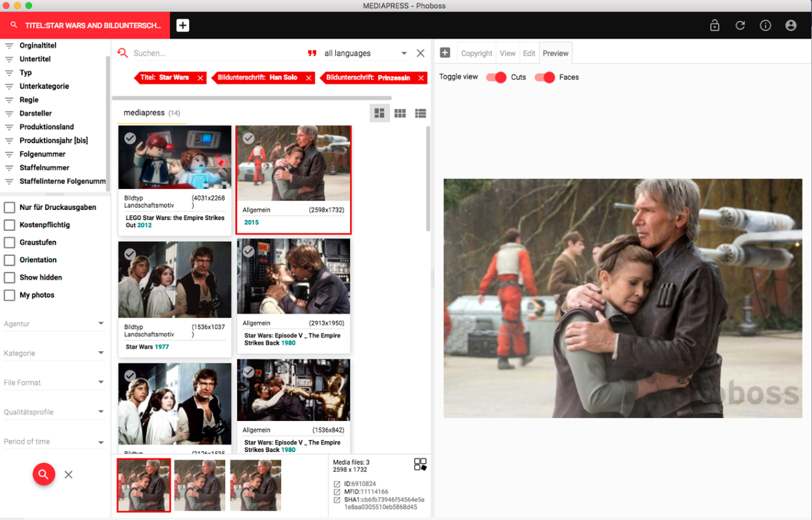Enable the Show hidden checkbox
The width and height of the screenshot is (812, 520).
pos(10,278)
